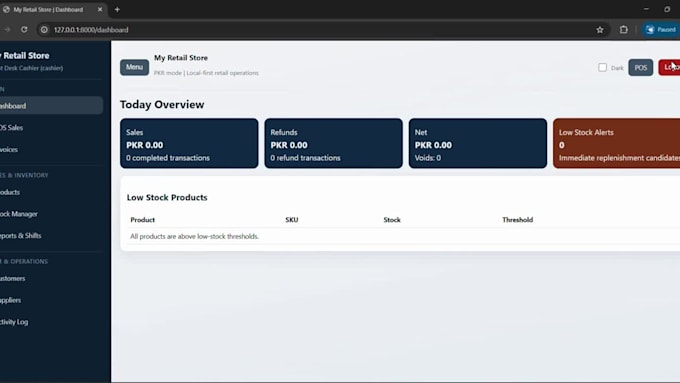Click the 'Low Stock Products' heading
680x383 pixels.
point(167,197)
